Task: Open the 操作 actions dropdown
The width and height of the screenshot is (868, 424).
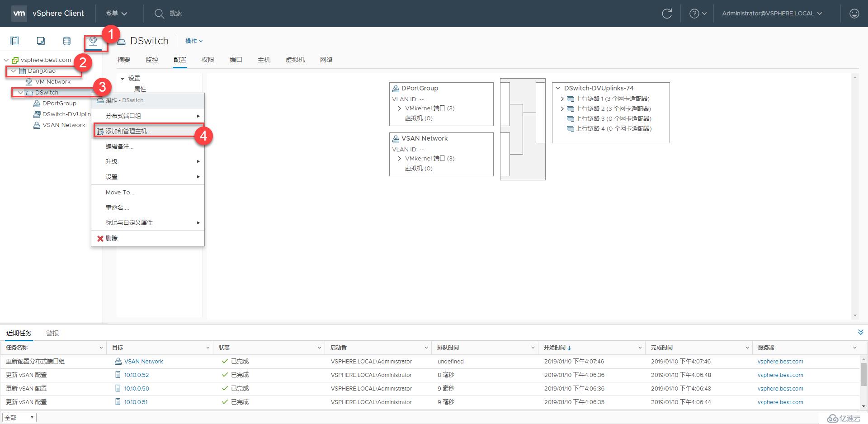Action: (x=194, y=41)
